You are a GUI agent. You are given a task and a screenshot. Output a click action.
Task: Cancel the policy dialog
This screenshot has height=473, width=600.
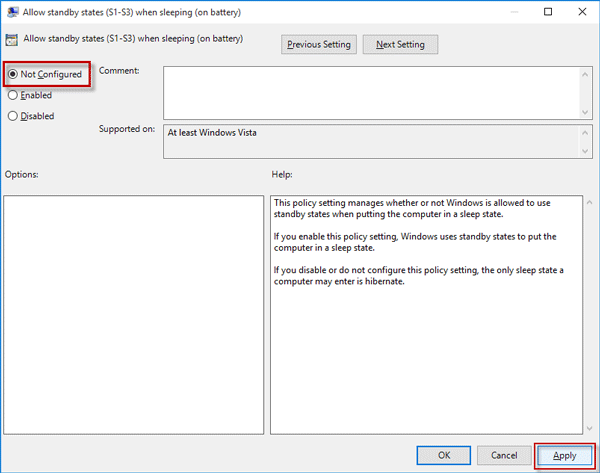point(504,455)
